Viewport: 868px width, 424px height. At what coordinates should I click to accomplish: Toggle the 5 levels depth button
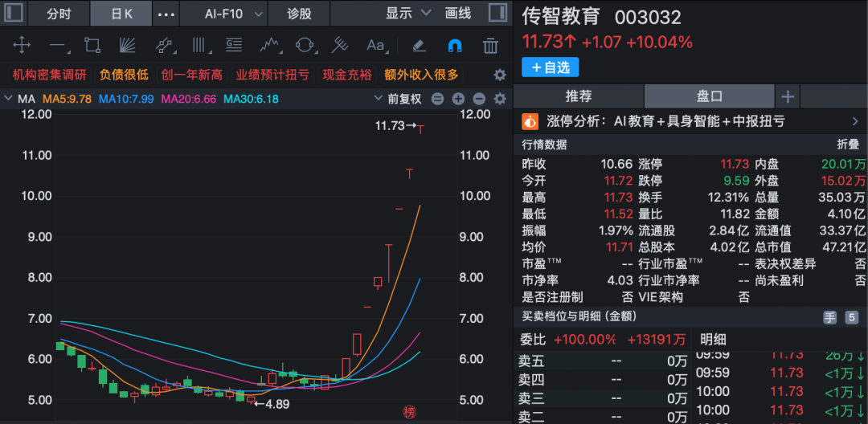click(x=851, y=317)
